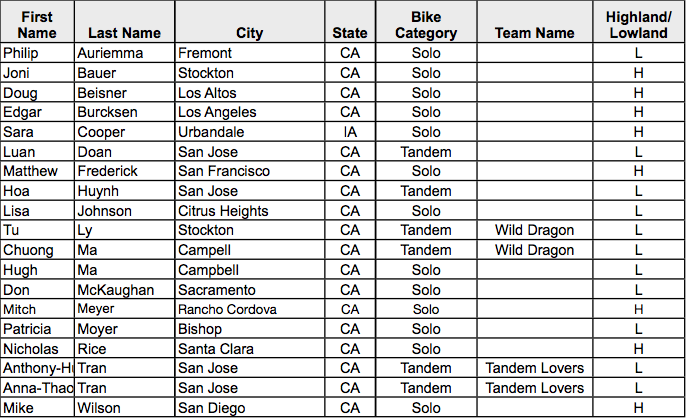
Task: Click the McKaughan last name cell
Action: tap(124, 289)
